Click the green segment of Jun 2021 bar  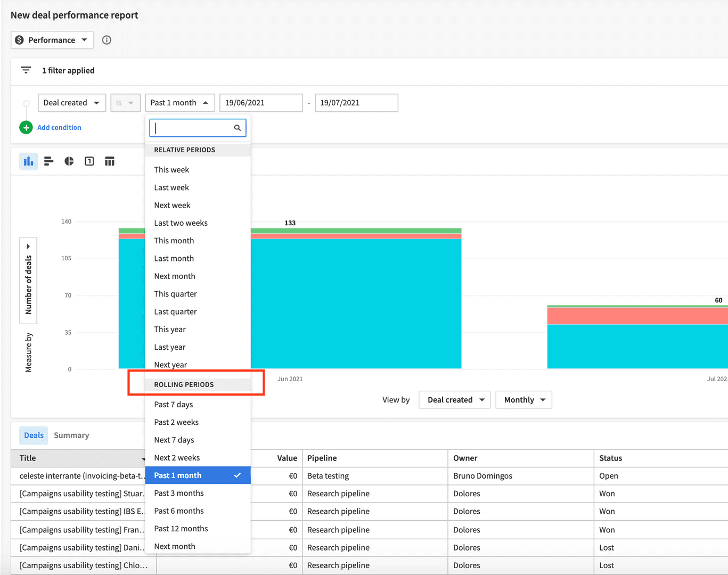click(356, 231)
